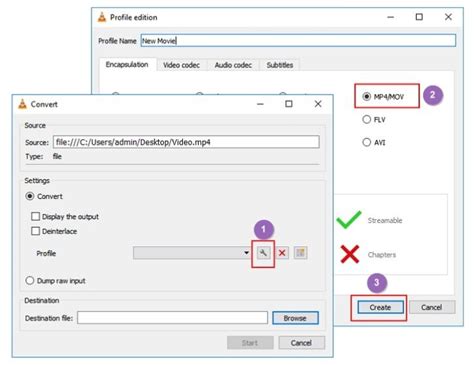Open the Audio codec tab
474x365 pixels.
[x=233, y=65]
